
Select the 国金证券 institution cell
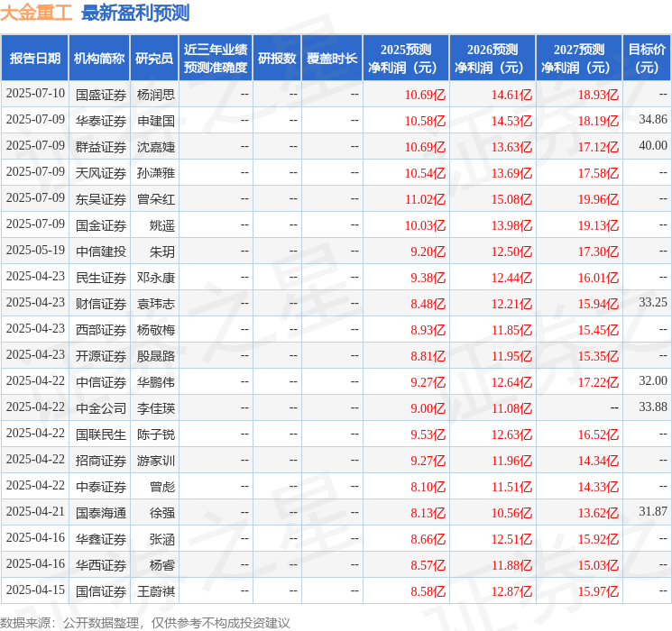point(101,225)
